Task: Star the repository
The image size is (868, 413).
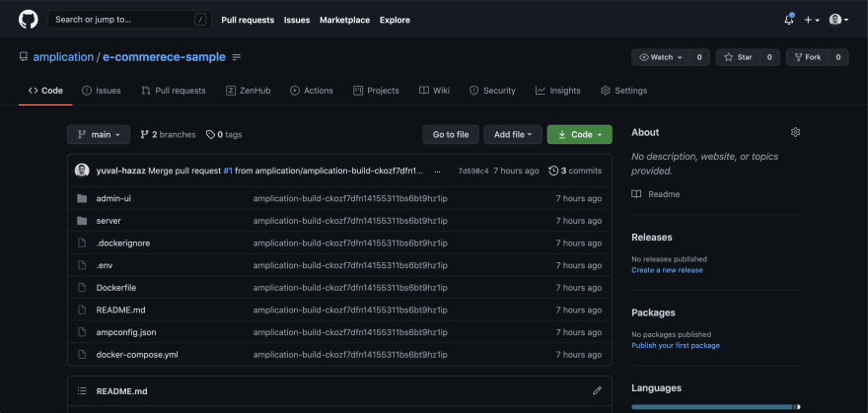Action: tap(738, 57)
